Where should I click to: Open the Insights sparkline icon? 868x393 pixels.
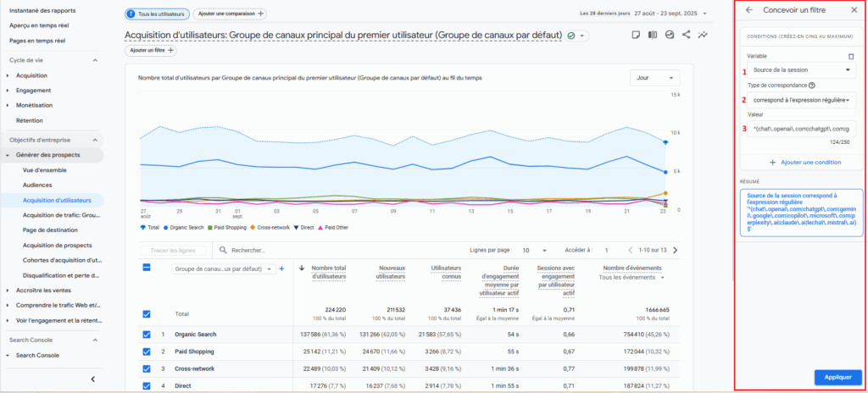703,35
